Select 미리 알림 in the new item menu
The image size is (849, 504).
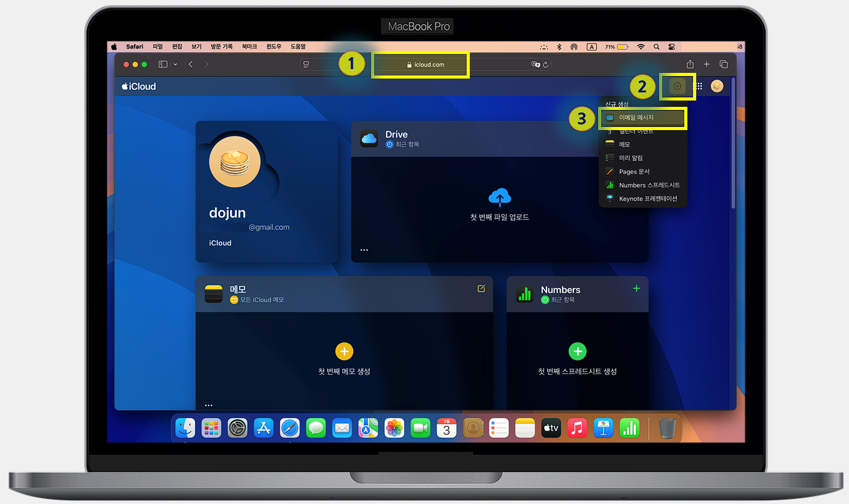click(x=643, y=158)
